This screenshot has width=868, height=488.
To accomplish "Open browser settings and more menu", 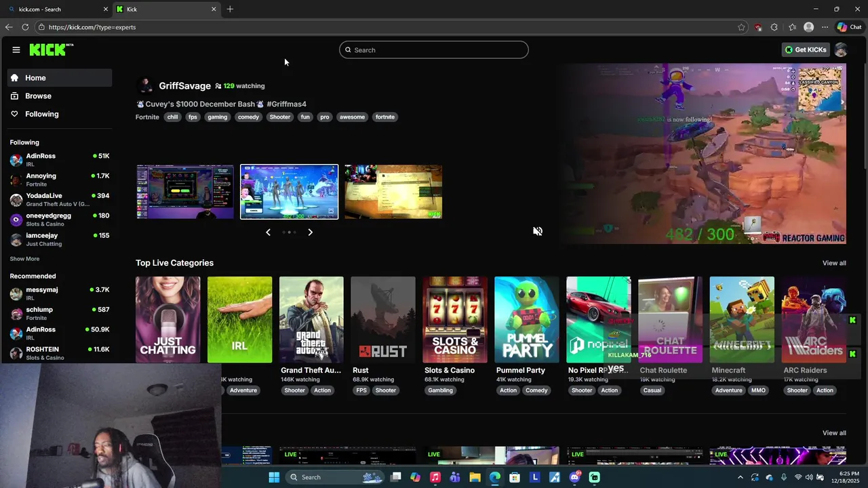I will click(825, 27).
